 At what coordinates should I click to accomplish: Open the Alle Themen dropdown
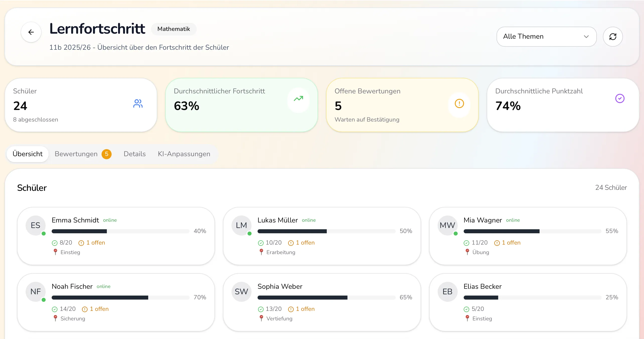click(546, 36)
